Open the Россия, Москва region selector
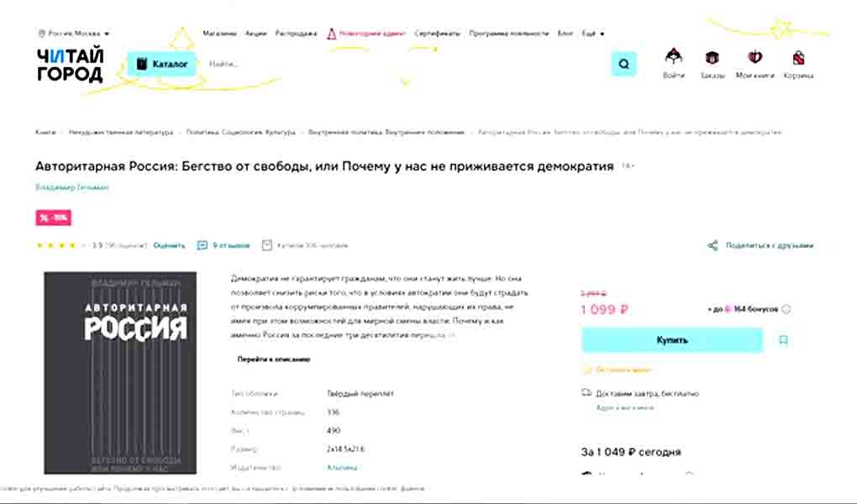 pos(74,33)
